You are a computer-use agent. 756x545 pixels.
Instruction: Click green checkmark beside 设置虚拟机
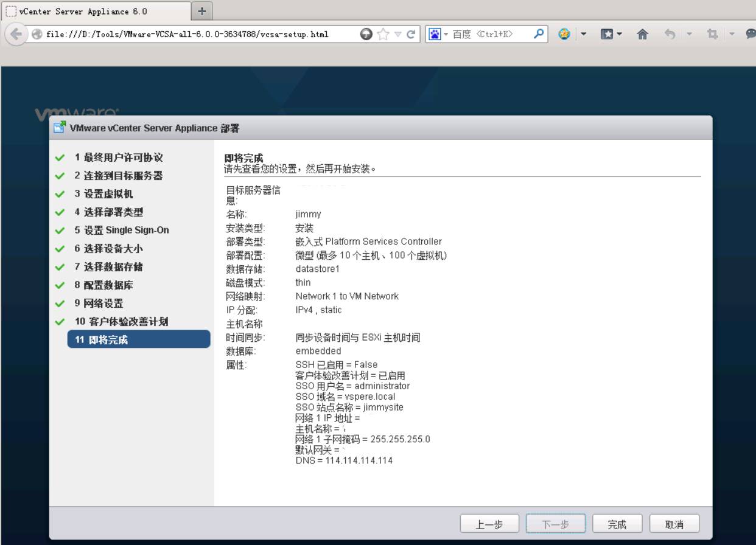pyautogui.click(x=60, y=194)
